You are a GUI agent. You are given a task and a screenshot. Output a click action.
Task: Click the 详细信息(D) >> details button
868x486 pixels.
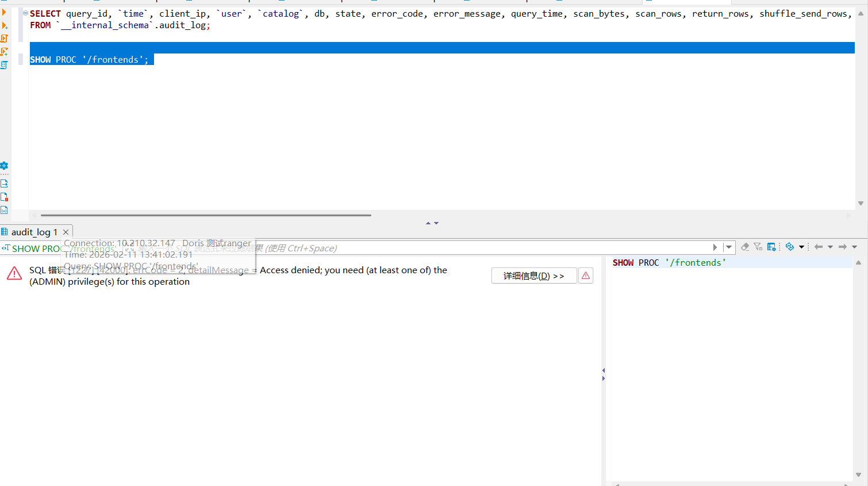533,276
